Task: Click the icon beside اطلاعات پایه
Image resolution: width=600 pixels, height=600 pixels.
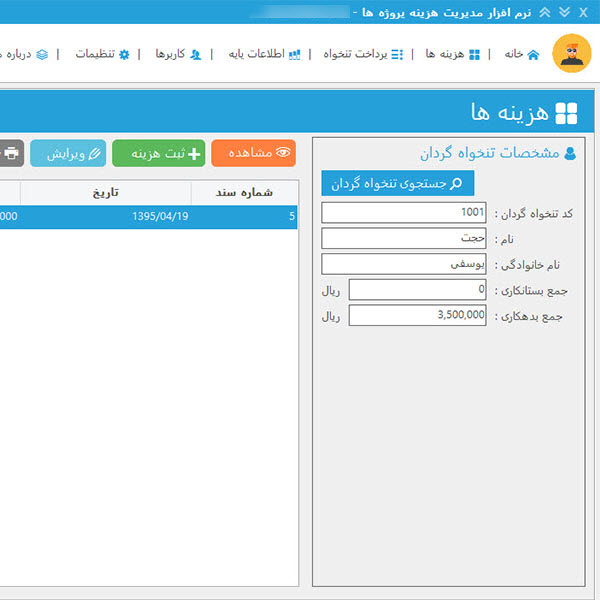Action: click(x=294, y=54)
